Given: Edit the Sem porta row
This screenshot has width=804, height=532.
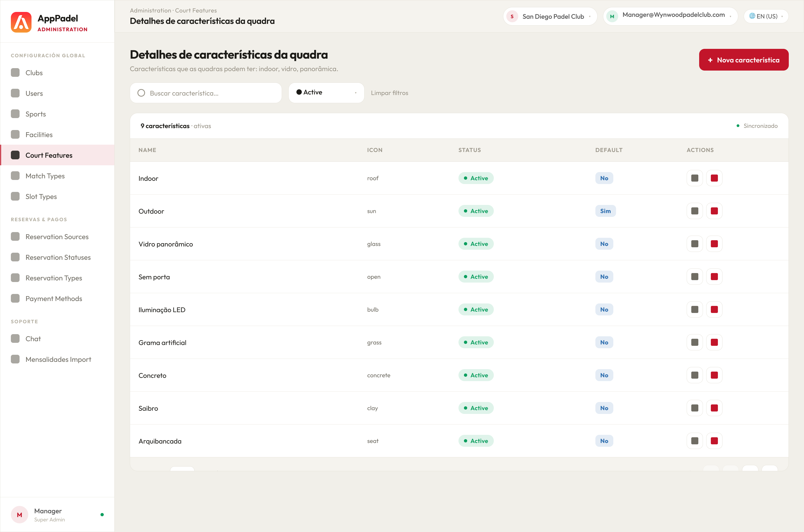Looking at the screenshot, I should [695, 277].
